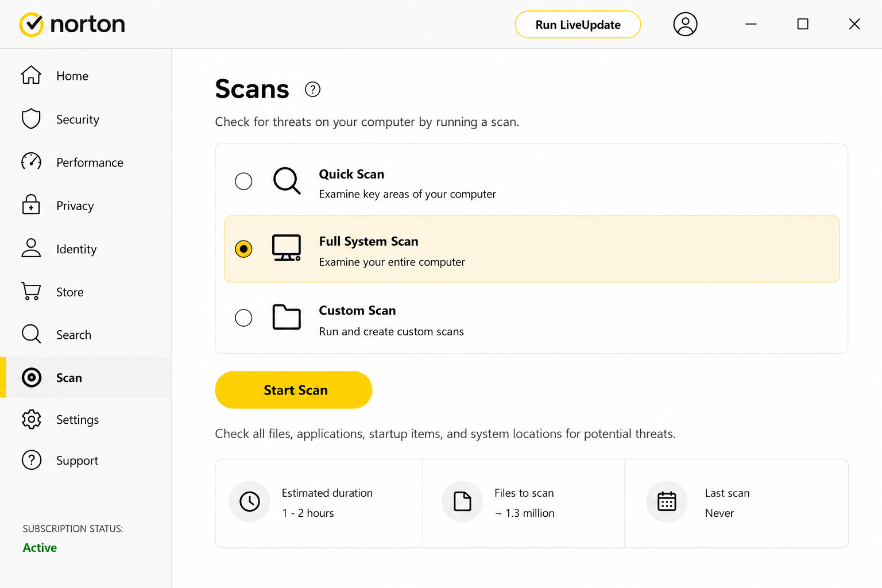This screenshot has width=882, height=588.
Task: Select the Quick Scan radio button
Action: pyautogui.click(x=243, y=181)
